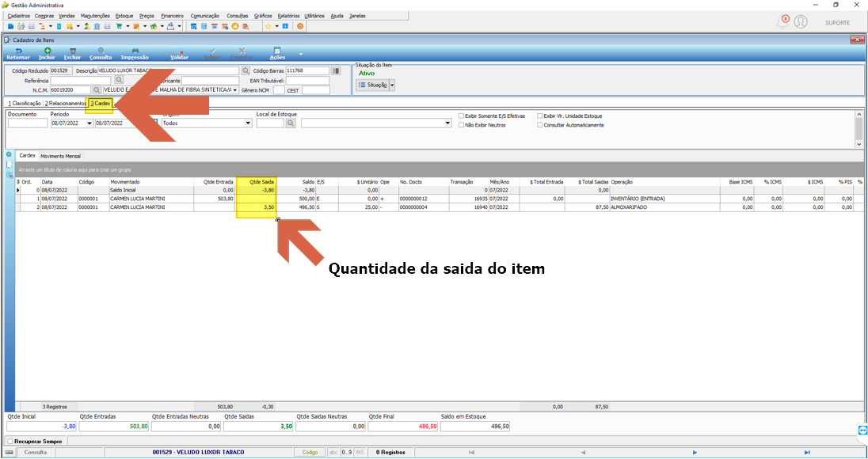Click the green Incluir icon
The image size is (868, 459).
(x=48, y=51)
